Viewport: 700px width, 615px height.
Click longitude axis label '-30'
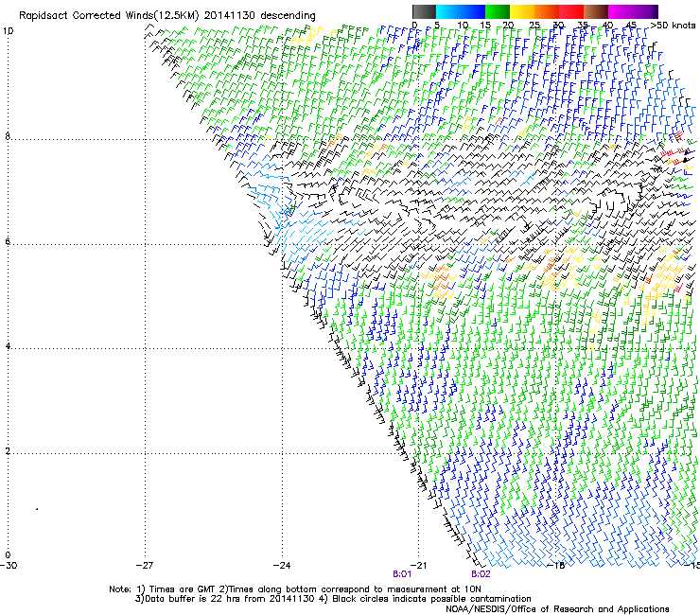click(9, 565)
